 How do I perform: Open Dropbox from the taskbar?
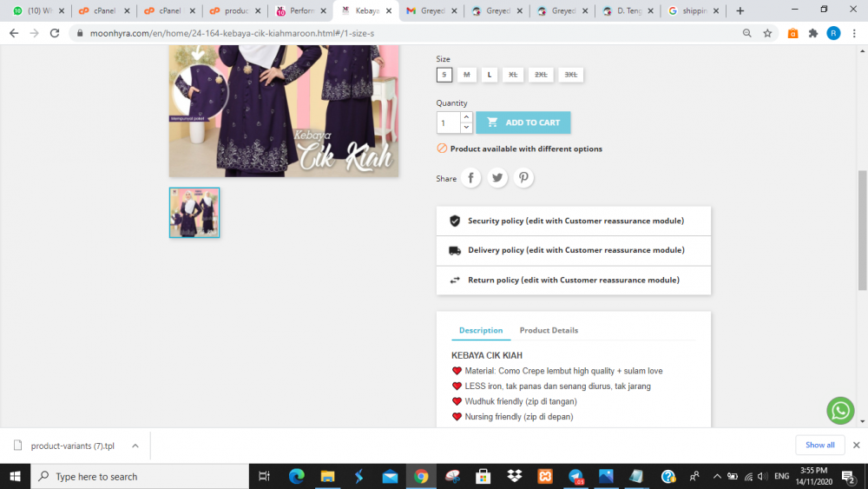(514, 476)
